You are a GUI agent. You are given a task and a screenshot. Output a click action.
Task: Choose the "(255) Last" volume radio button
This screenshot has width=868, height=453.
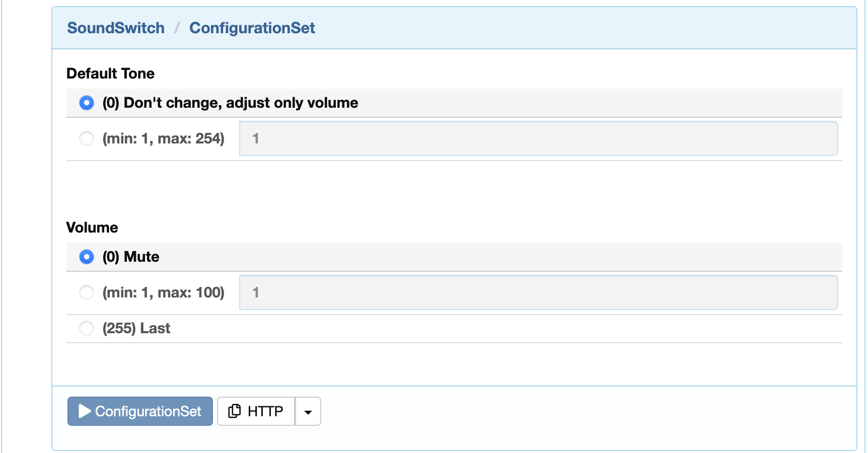click(87, 328)
